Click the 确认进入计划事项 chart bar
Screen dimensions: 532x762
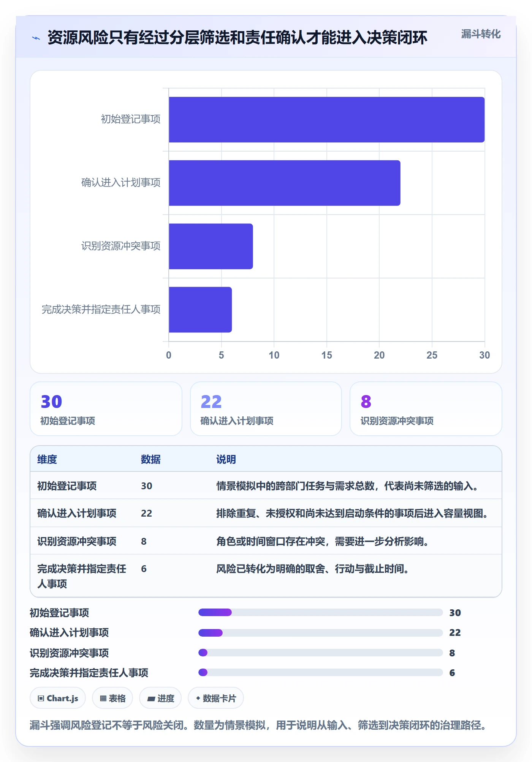[285, 183]
